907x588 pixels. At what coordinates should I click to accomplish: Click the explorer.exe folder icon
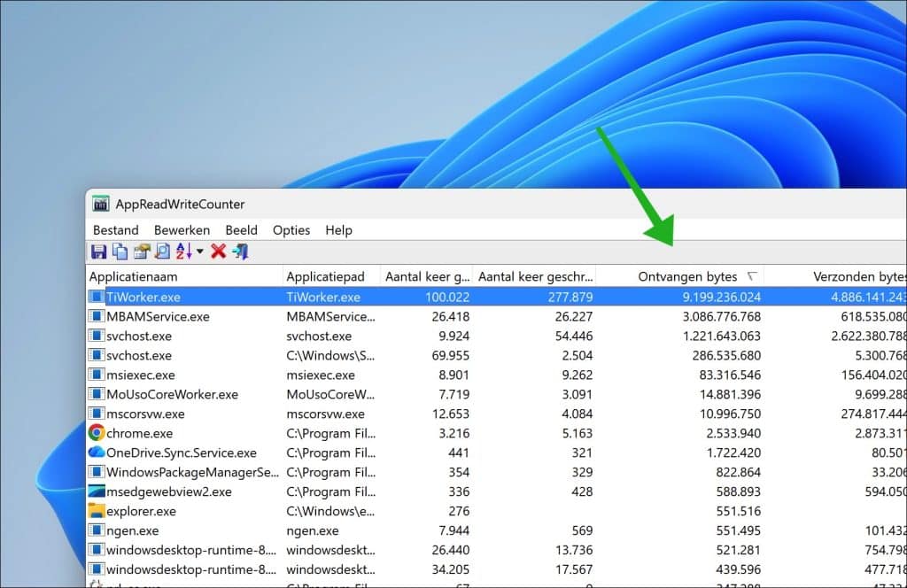[97, 511]
